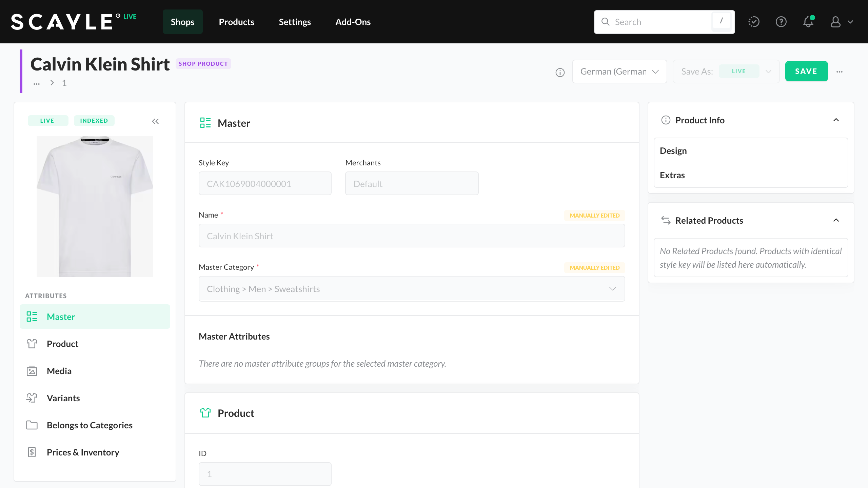868x488 pixels.
Task: Collapse sidebar with double chevron icon
Action: (x=155, y=121)
